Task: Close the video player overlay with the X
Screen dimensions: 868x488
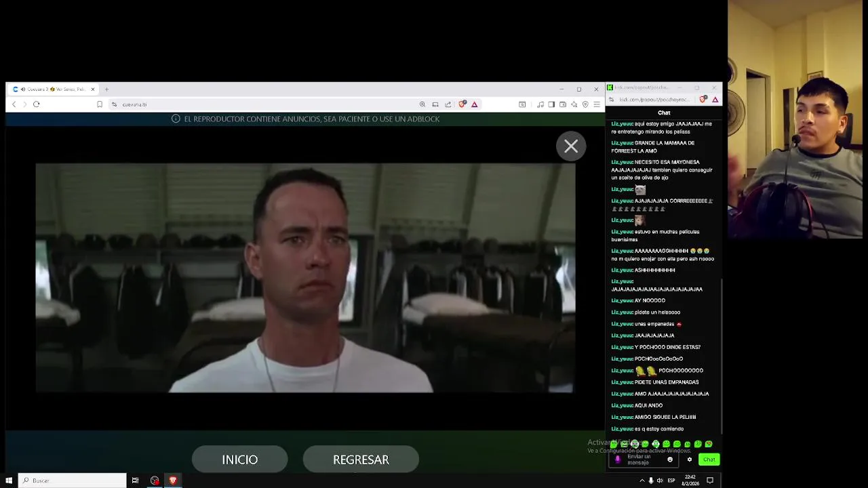Action: (x=571, y=146)
